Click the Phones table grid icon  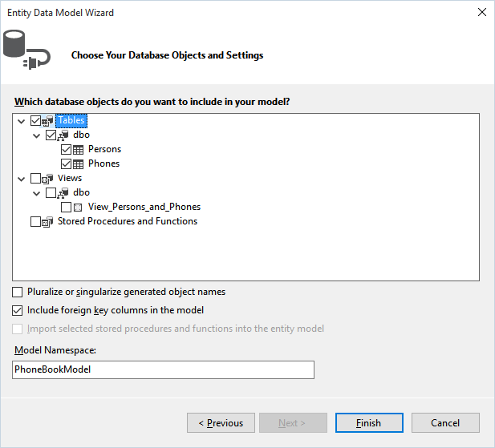(78, 164)
